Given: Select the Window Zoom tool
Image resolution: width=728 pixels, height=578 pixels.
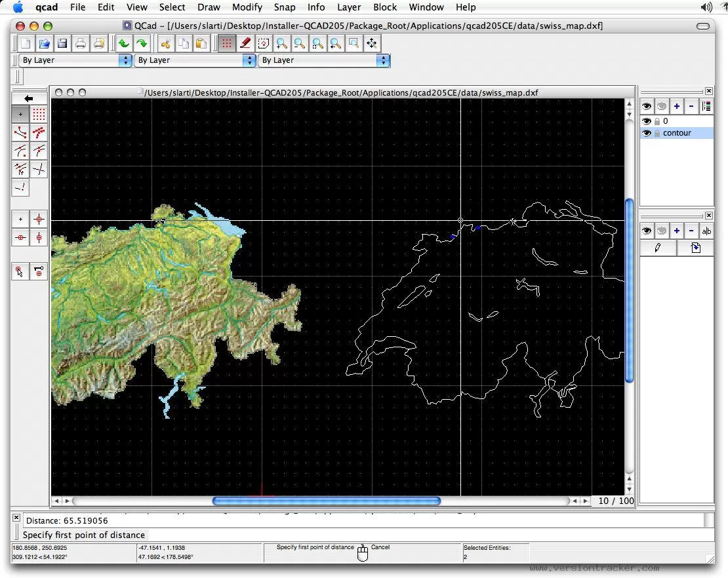Looking at the screenshot, I should (354, 44).
